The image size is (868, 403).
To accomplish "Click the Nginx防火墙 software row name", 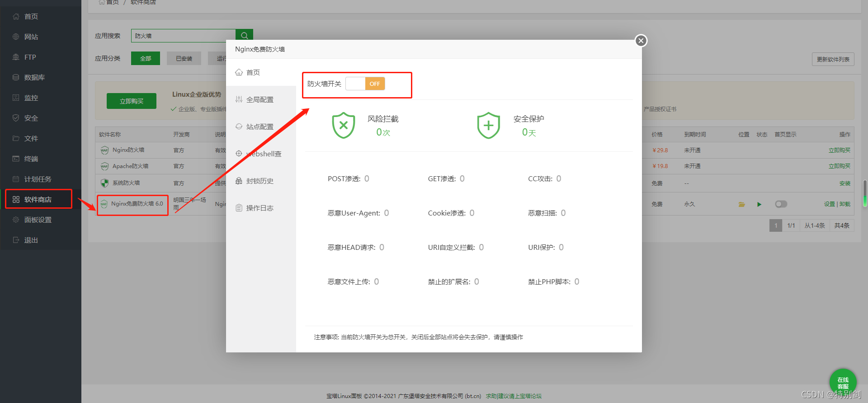I will pyautogui.click(x=128, y=150).
